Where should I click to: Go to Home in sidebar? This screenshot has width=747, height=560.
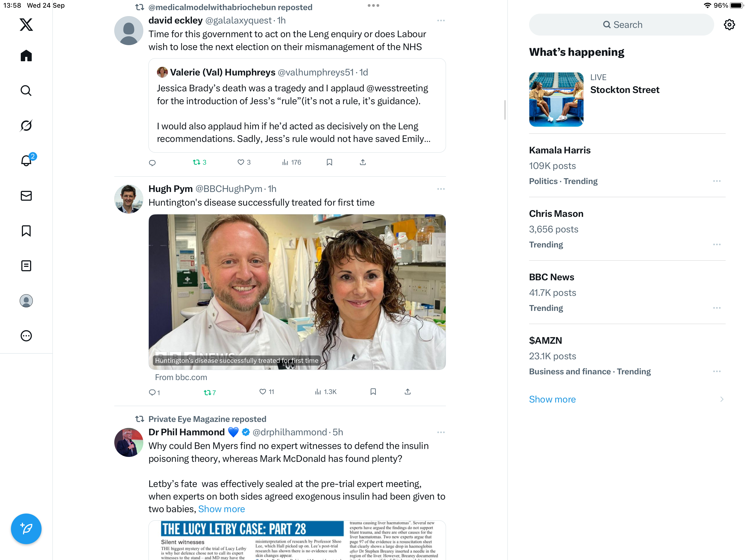tap(26, 56)
